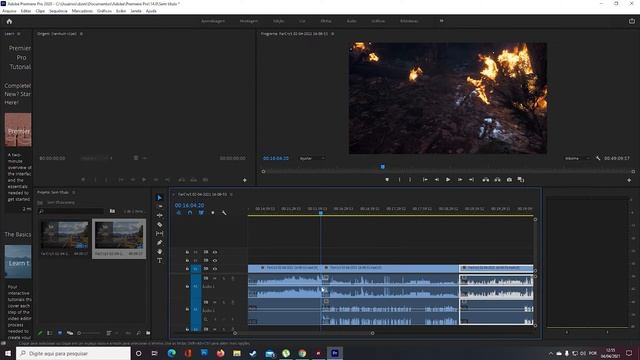Click New Bin folder icon in Project panel
This screenshot has height=360, width=640.
click(x=148, y=333)
